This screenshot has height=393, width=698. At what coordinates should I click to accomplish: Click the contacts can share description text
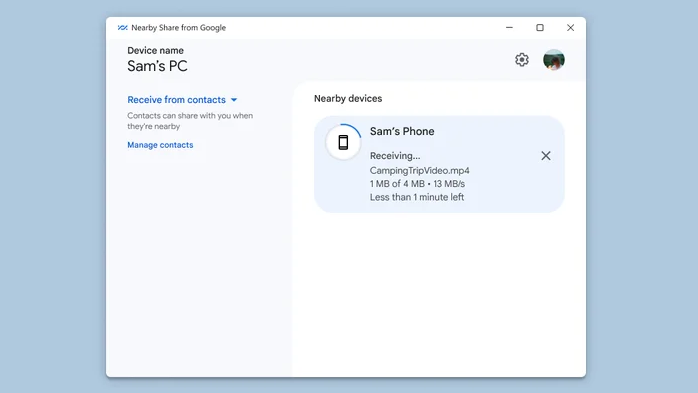190,121
